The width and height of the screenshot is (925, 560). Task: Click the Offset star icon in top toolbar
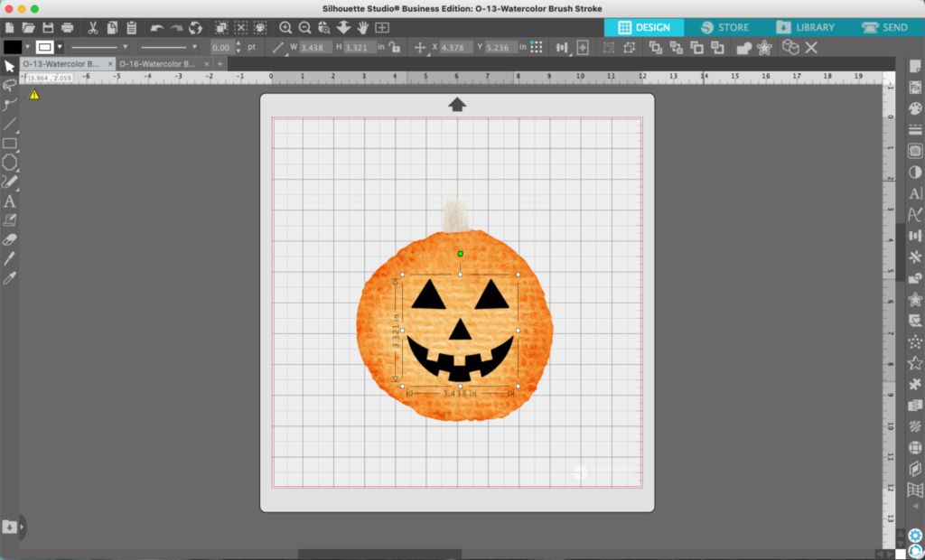click(764, 48)
